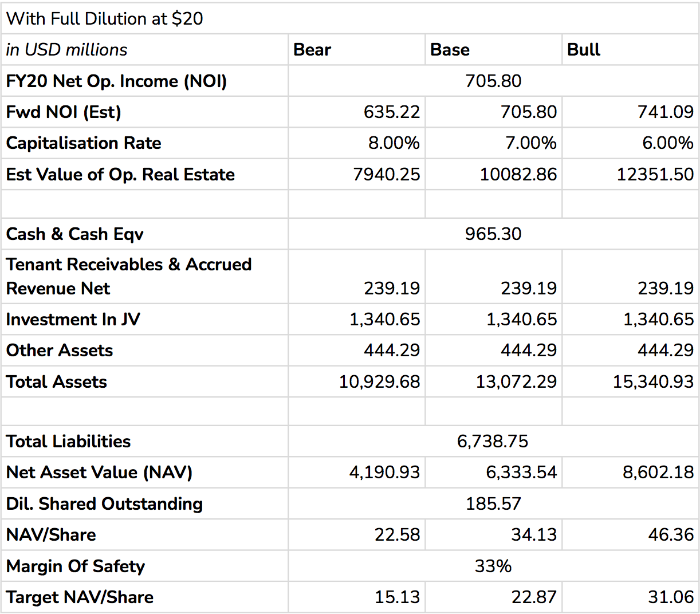Select Bear column Other Assets 444.29
Viewport: 700px width, 614px height.
point(356,350)
